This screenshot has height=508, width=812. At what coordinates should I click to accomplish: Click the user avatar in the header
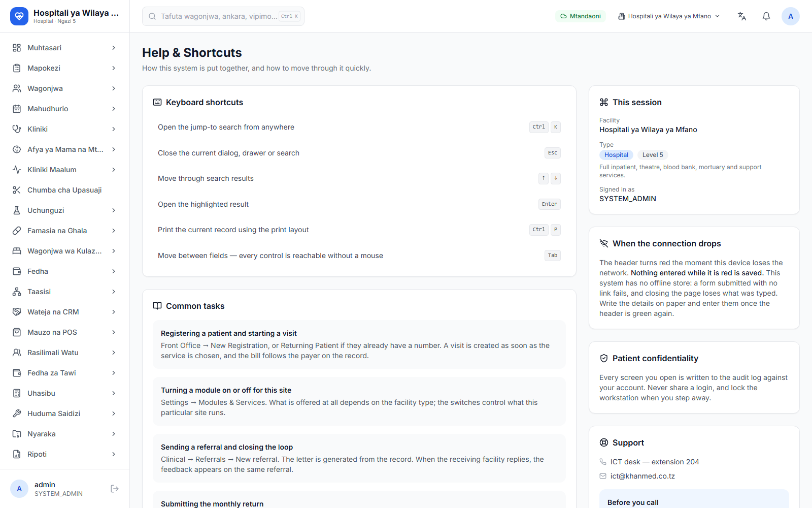point(791,16)
